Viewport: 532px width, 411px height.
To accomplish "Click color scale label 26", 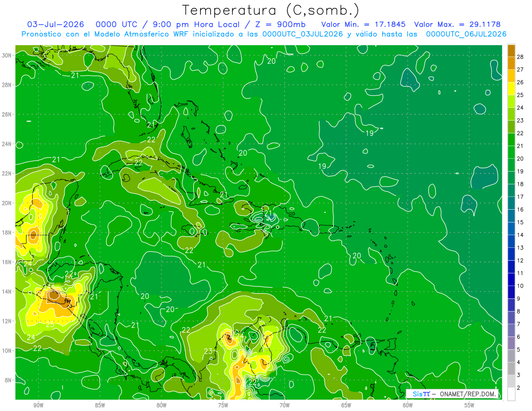I will [x=520, y=82].
